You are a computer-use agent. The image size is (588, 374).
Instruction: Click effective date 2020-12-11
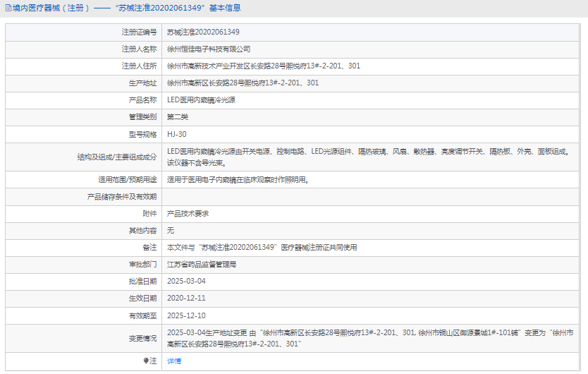[186, 298]
